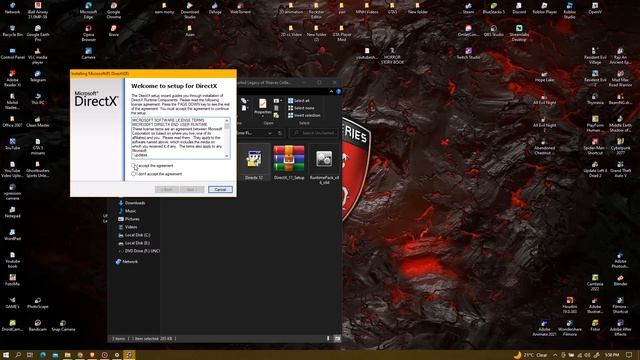Select Blender desktop icon
The image size is (640, 360).
pyautogui.click(x=620, y=280)
